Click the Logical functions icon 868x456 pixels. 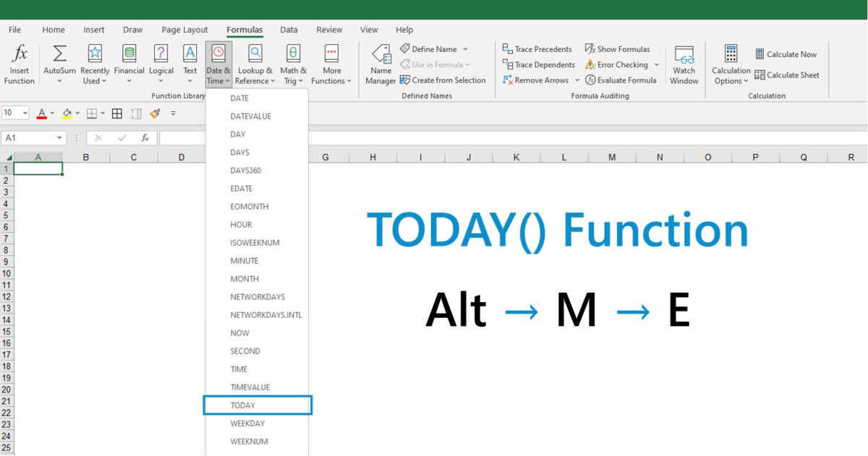click(161, 64)
